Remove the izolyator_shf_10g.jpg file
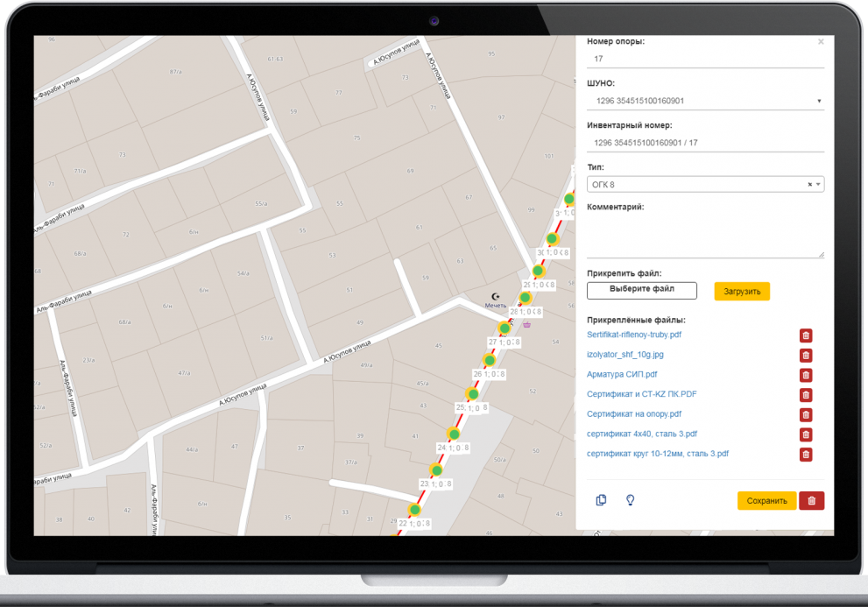 pos(805,355)
